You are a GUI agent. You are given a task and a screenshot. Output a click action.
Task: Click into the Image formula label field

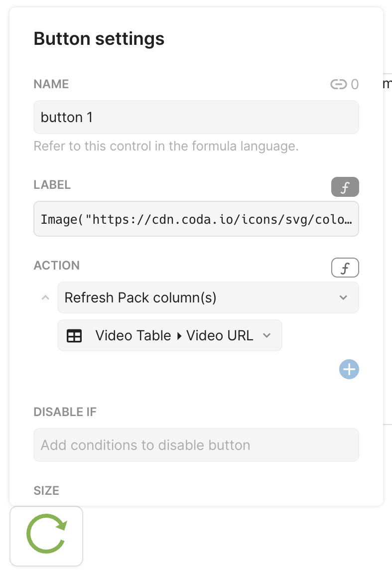coord(196,219)
